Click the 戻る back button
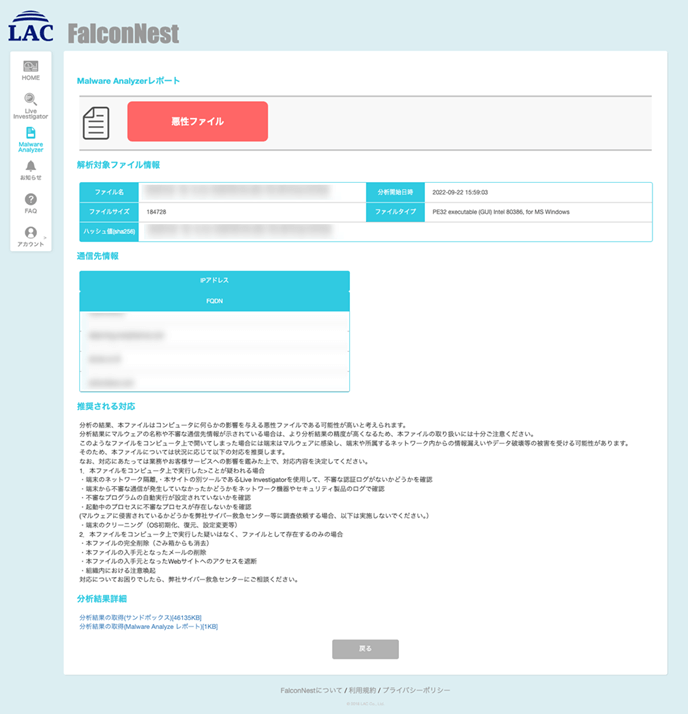Viewport: 688px width, 714px height. (x=365, y=649)
